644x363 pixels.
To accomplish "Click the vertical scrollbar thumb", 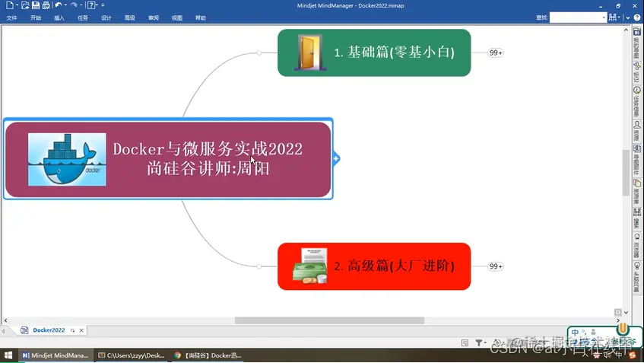I will pyautogui.click(x=626, y=173).
